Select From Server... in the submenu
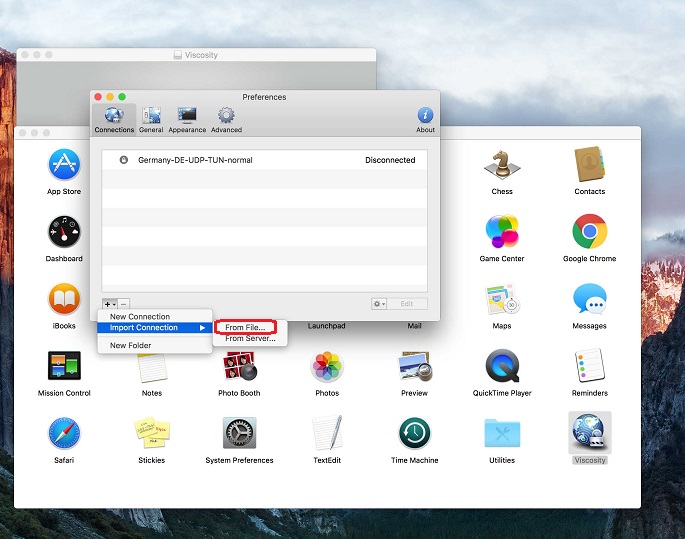 249,339
